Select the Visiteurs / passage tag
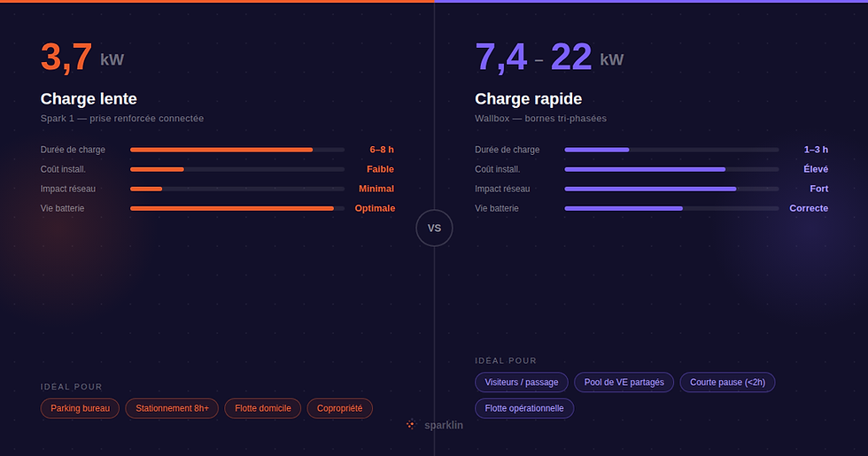 tap(522, 383)
